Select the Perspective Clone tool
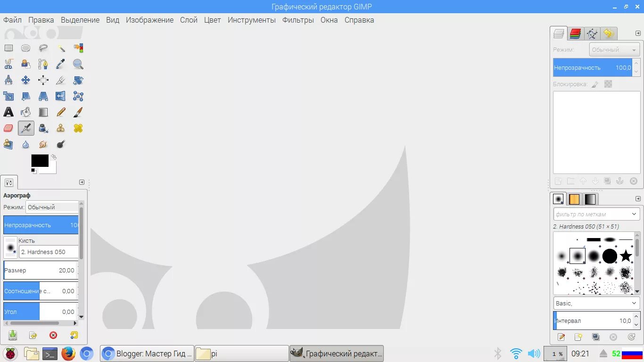The height and width of the screenshot is (362, 644). pyautogui.click(x=8, y=144)
